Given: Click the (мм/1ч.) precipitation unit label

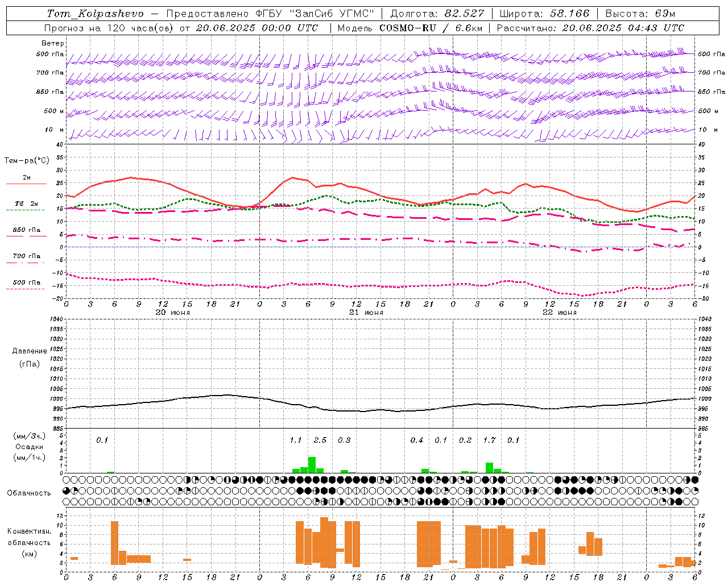Looking at the screenshot, I should pyautogui.click(x=30, y=458).
